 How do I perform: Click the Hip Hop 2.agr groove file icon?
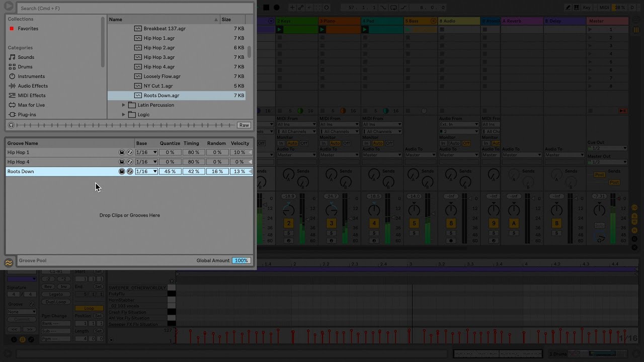click(x=138, y=48)
